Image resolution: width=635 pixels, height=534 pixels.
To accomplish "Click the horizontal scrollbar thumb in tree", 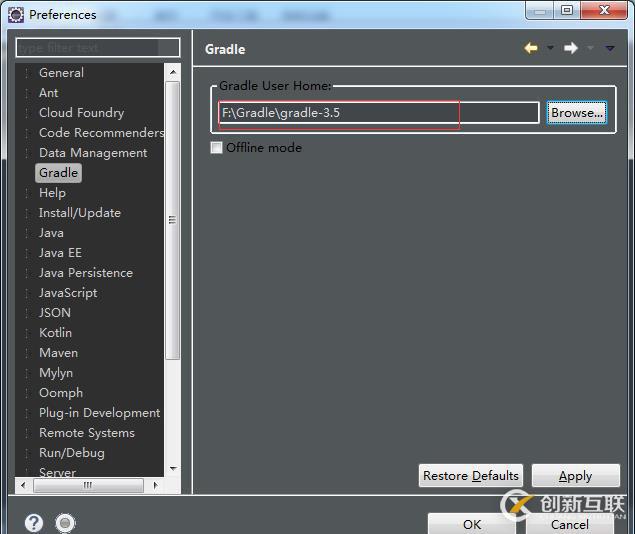I will [x=88, y=485].
